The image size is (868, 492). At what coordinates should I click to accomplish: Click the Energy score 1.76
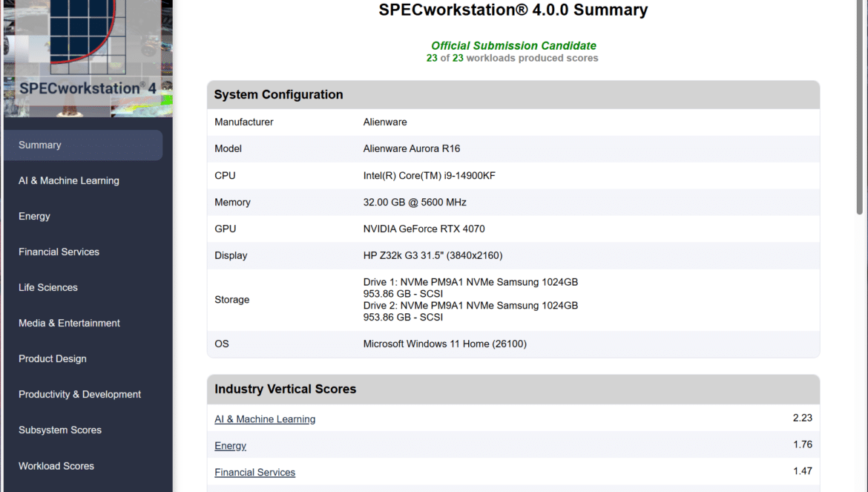click(x=802, y=445)
